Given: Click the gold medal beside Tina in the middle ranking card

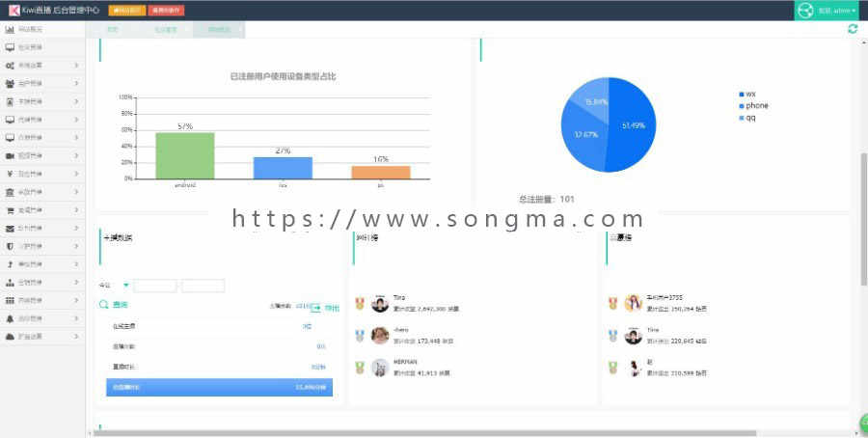Looking at the screenshot, I should [x=360, y=304].
